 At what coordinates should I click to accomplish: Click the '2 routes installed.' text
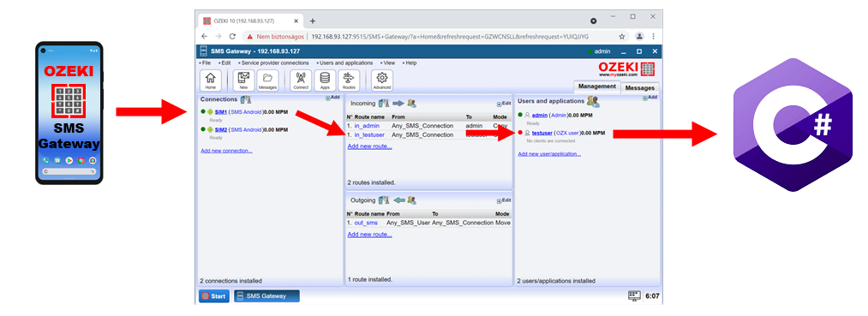pyautogui.click(x=371, y=182)
